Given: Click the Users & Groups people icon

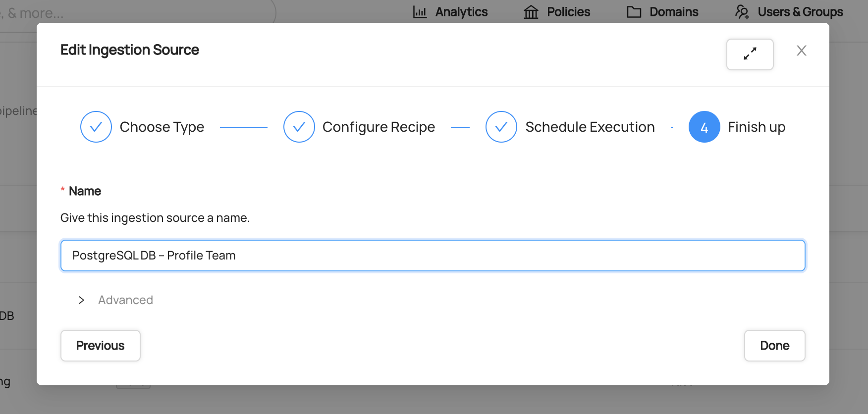Looking at the screenshot, I should coord(742,12).
